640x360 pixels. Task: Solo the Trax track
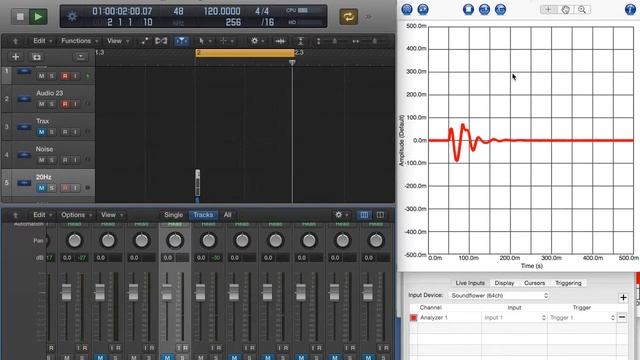52,132
